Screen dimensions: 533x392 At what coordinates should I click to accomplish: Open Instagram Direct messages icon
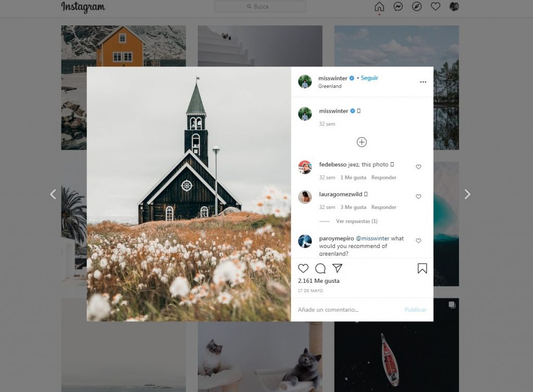coord(398,7)
